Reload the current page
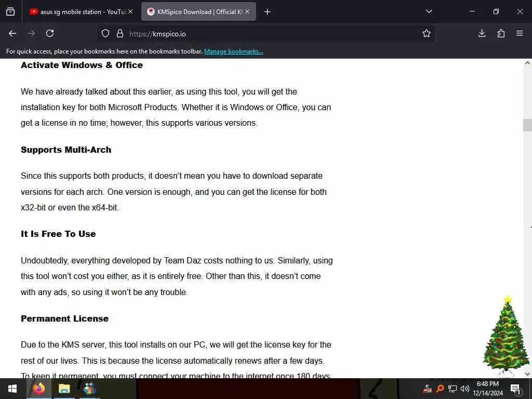This screenshot has width=532, height=399. (50, 33)
